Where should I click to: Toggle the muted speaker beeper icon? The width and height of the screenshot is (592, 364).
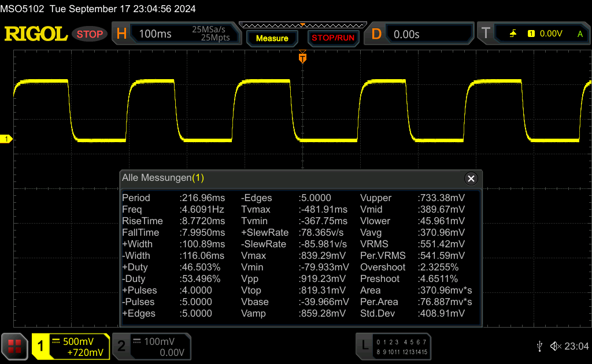click(556, 346)
